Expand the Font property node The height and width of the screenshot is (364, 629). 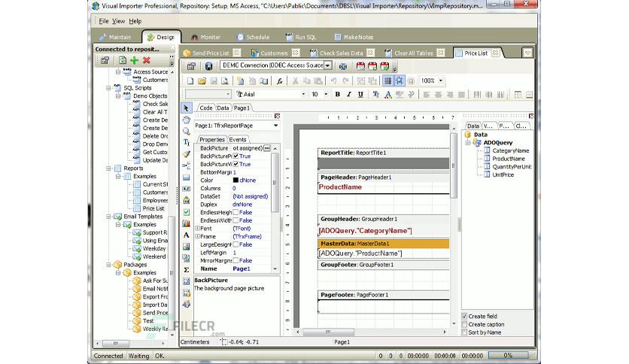[197, 228]
